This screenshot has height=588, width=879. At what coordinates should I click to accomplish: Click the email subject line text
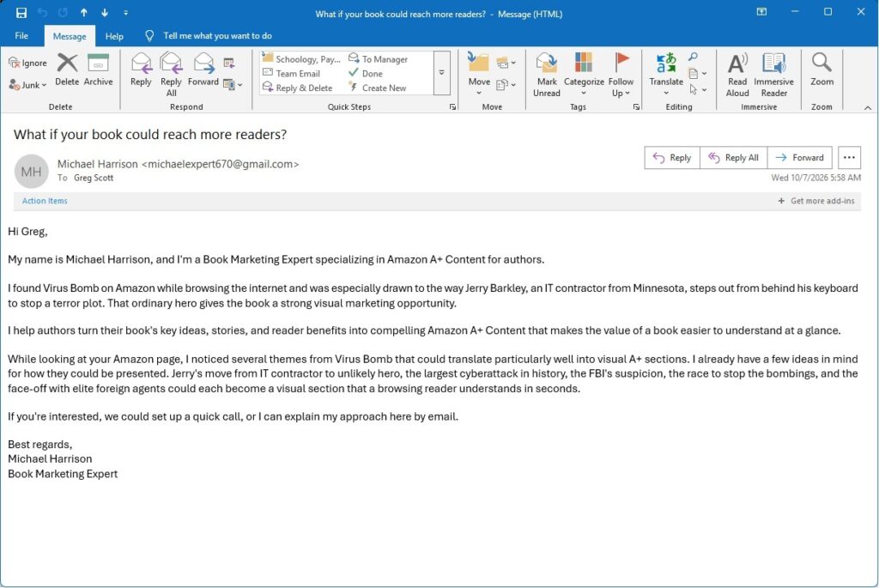(x=150, y=135)
